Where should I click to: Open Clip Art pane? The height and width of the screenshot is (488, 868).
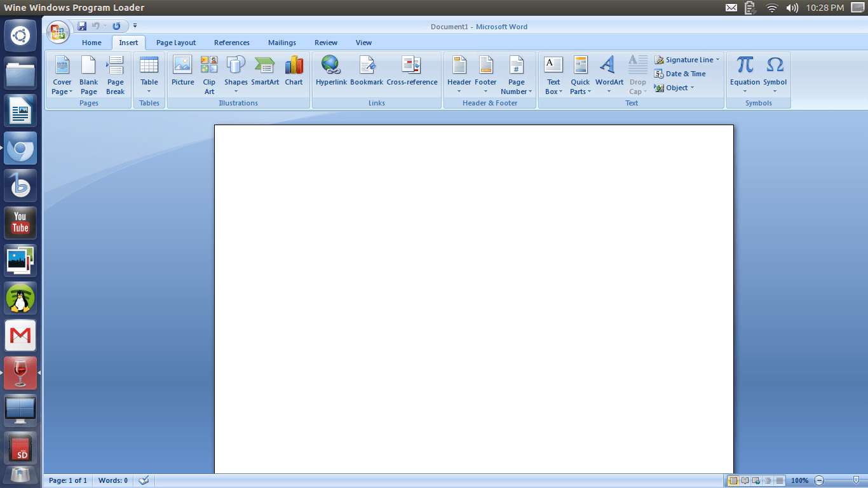click(209, 76)
